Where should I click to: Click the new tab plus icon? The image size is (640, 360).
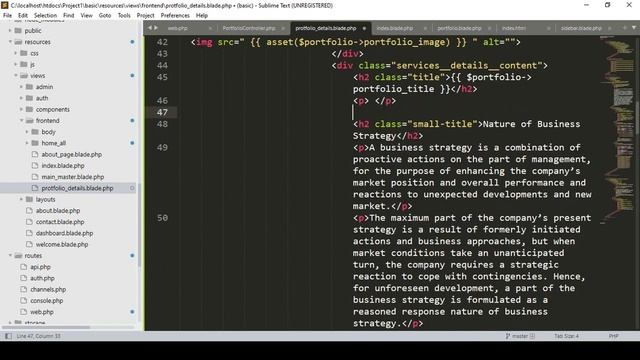[x=624, y=28]
